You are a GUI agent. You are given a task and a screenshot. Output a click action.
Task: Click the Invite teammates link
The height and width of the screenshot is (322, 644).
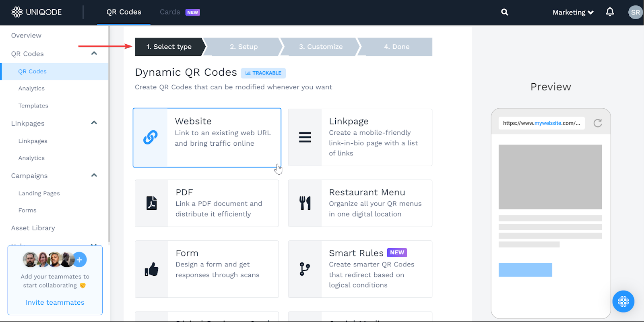click(x=55, y=302)
